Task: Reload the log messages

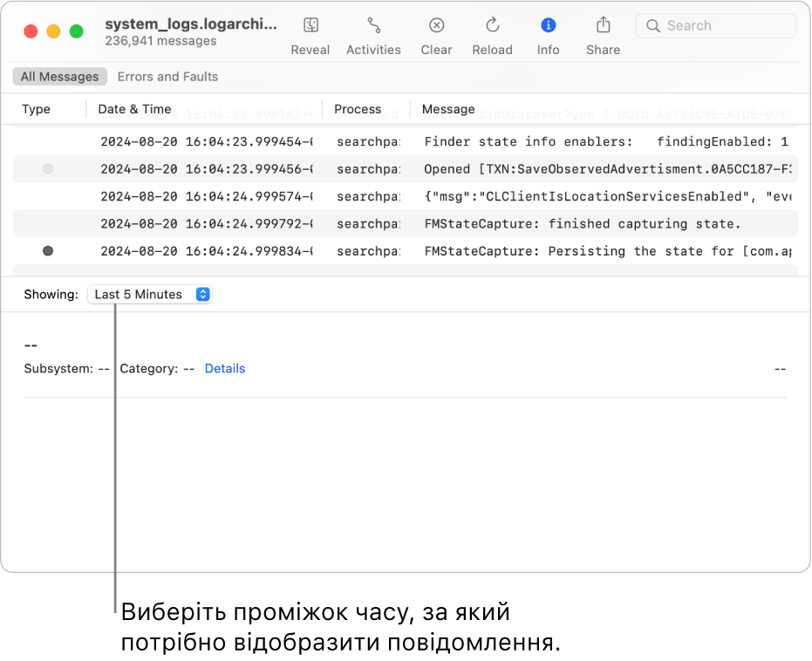Action: click(492, 24)
